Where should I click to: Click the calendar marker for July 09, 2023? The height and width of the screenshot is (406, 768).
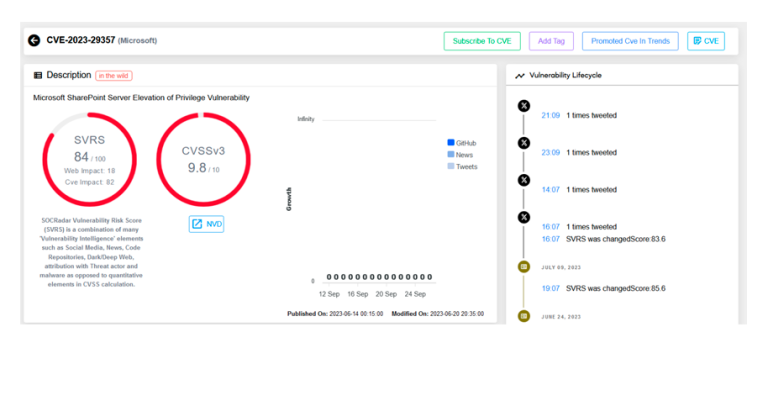pyautogui.click(x=524, y=267)
